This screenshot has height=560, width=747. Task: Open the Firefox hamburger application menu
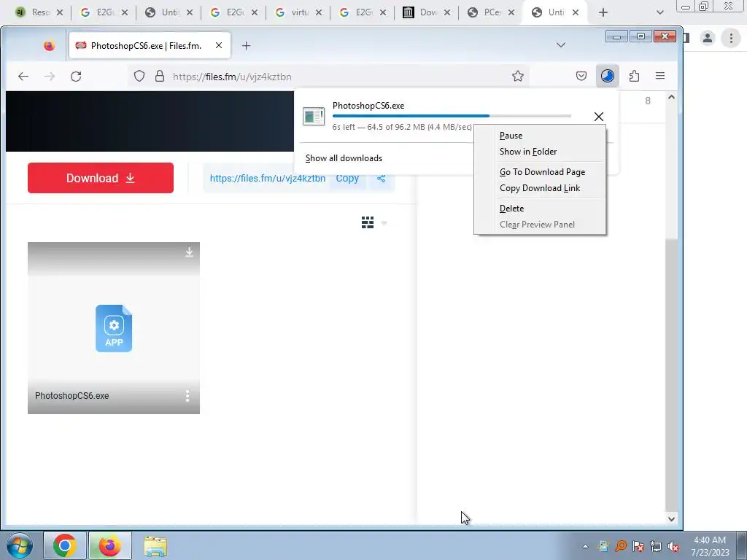pyautogui.click(x=659, y=76)
